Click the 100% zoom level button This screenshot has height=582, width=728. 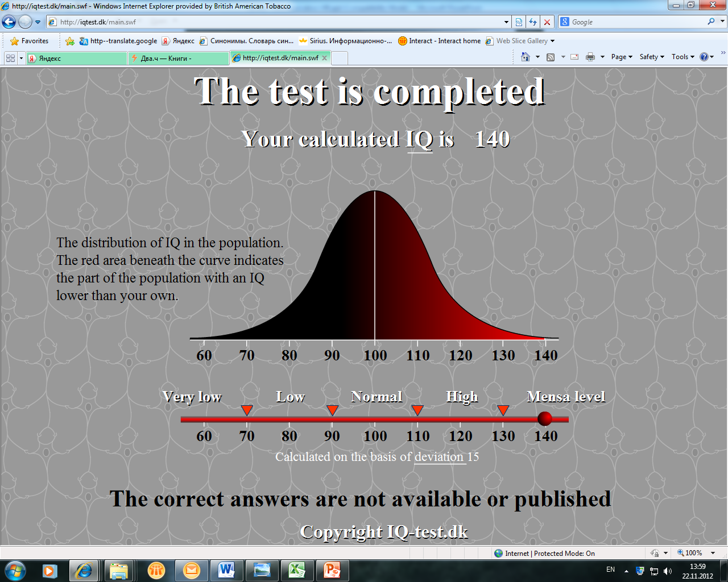pyautogui.click(x=690, y=553)
